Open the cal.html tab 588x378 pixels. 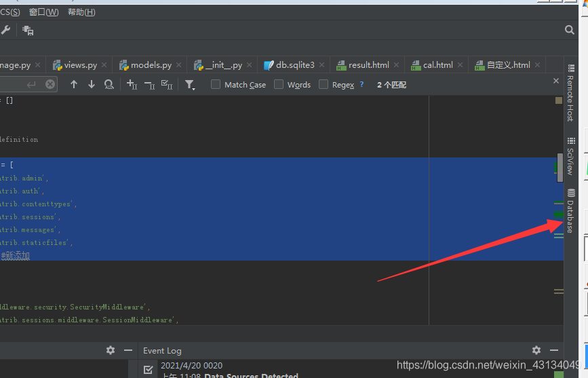(437, 65)
